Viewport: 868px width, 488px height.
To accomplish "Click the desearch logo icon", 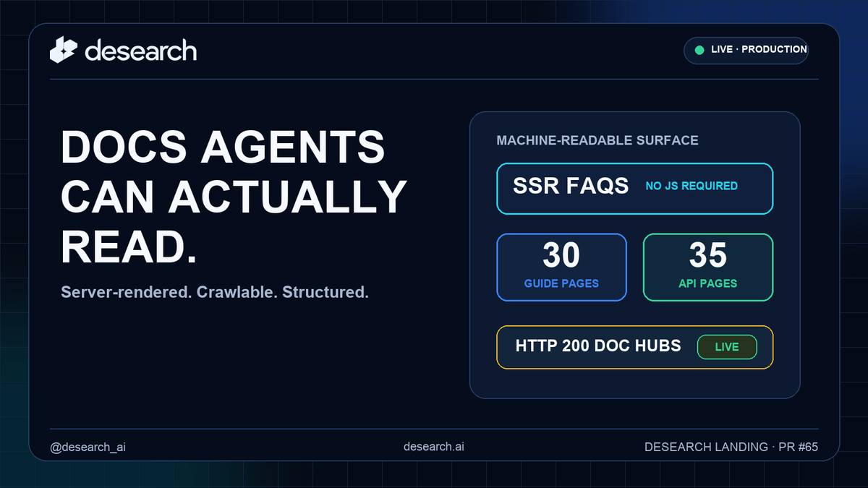I will point(64,49).
